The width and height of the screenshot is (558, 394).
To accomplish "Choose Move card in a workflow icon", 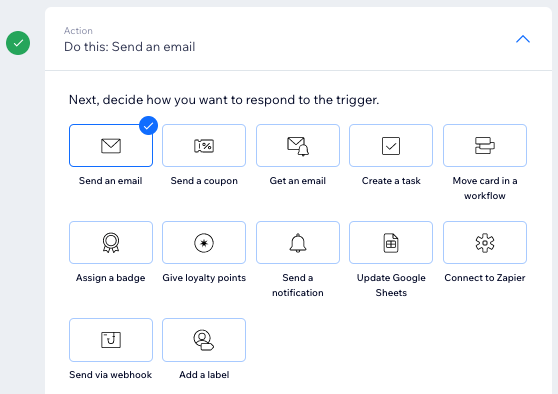I will (x=485, y=146).
